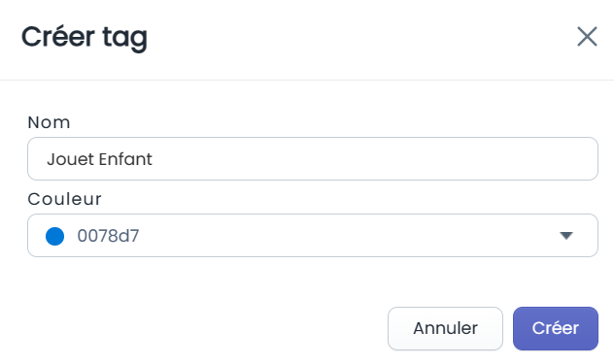This screenshot has height=364, width=614.
Task: Abort tag creation via the white Annuler button
Action: pos(445,328)
